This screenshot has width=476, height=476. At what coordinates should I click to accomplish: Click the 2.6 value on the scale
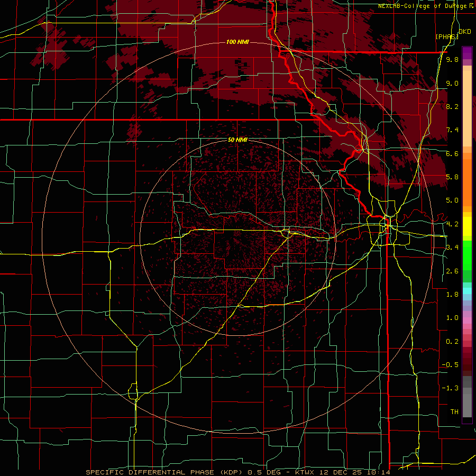pos(452,271)
